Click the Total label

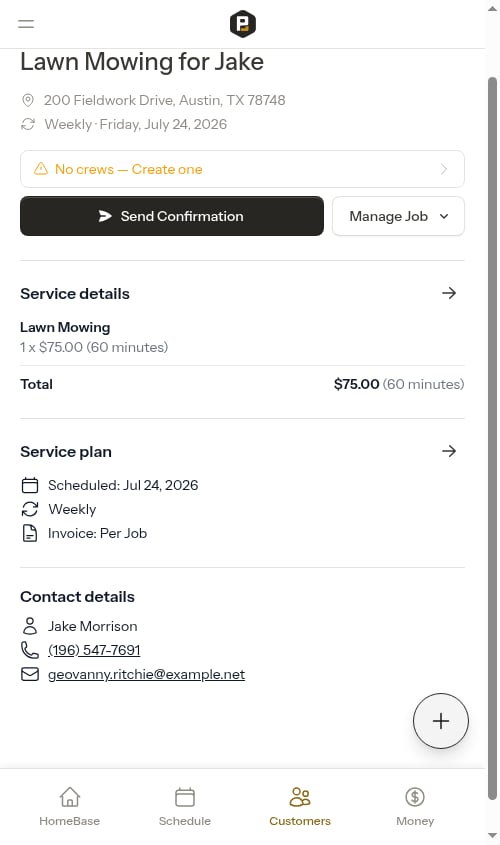pos(37,384)
